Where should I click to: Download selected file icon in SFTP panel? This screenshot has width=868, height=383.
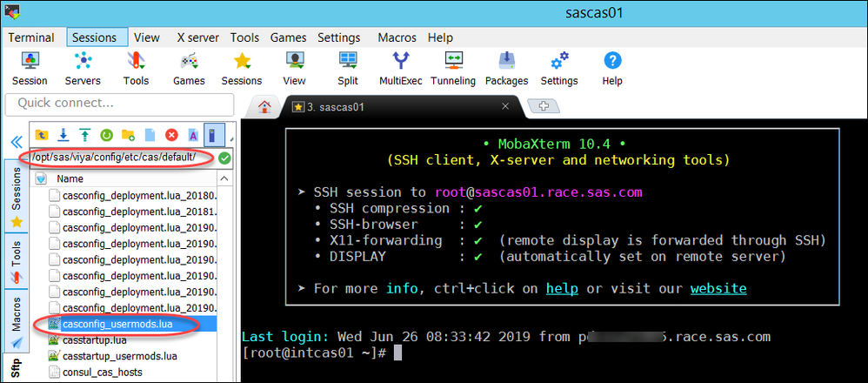pyautogui.click(x=63, y=135)
